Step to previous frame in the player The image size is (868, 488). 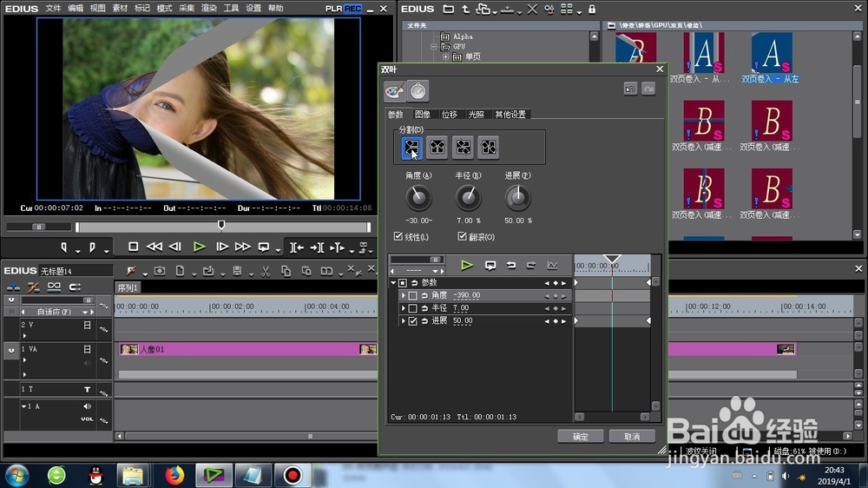[x=175, y=247]
